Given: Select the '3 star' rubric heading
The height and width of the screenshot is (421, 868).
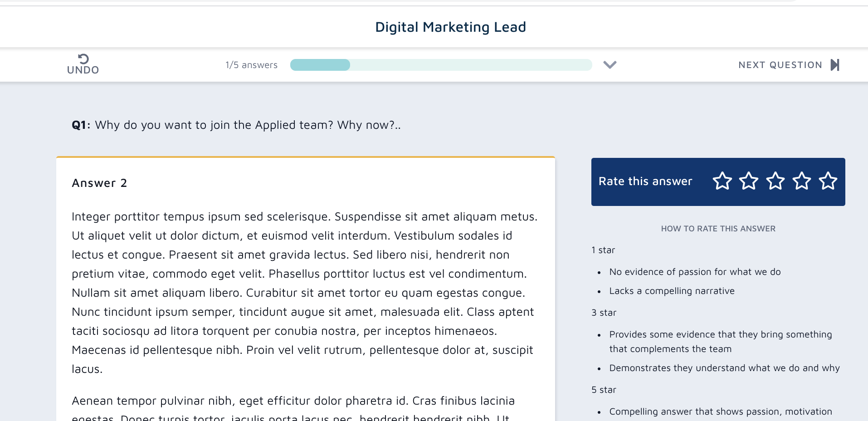Looking at the screenshot, I should pos(604,313).
